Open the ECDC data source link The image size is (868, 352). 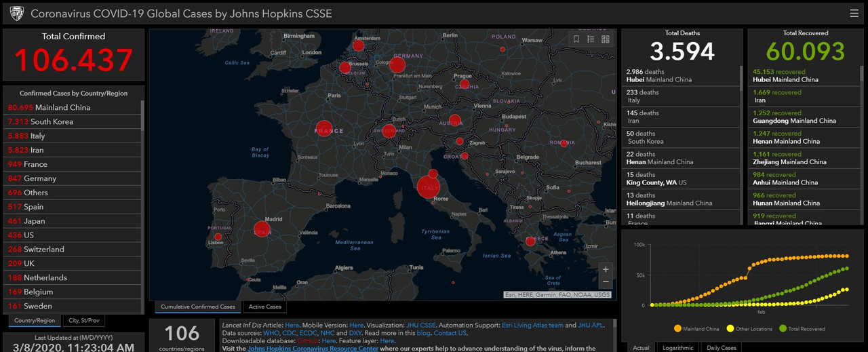coord(309,333)
